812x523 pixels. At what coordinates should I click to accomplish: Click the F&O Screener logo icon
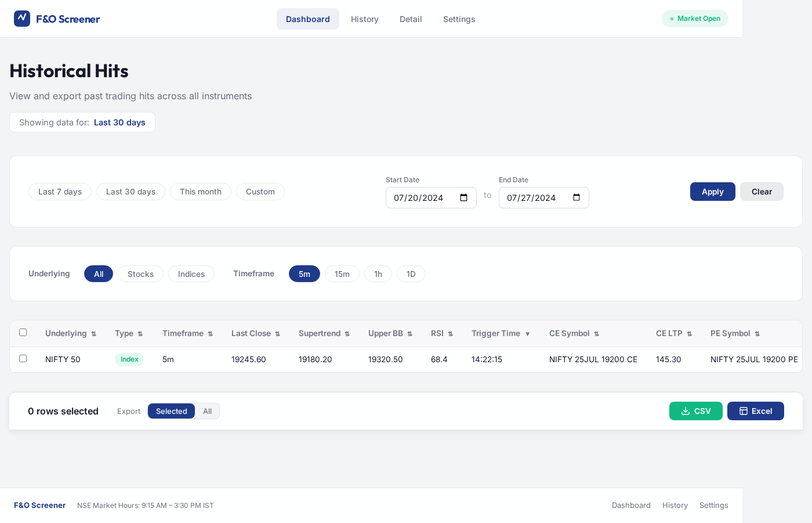click(x=22, y=19)
